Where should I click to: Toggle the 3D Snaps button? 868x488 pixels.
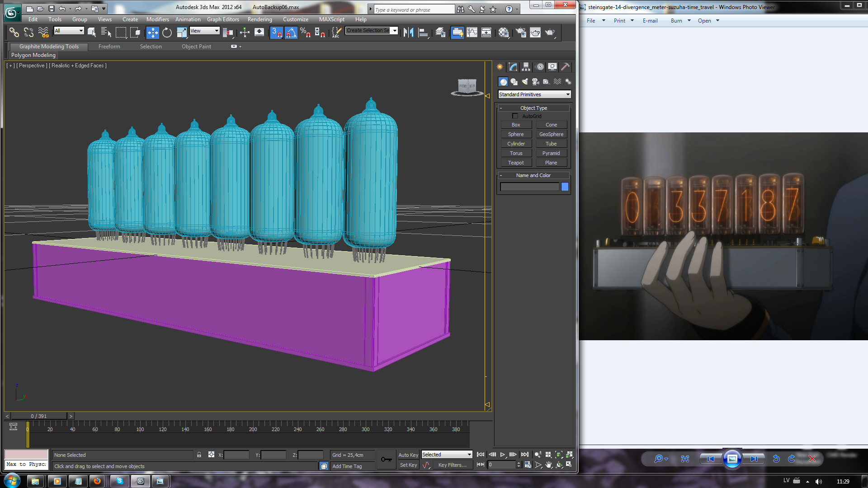(x=276, y=33)
